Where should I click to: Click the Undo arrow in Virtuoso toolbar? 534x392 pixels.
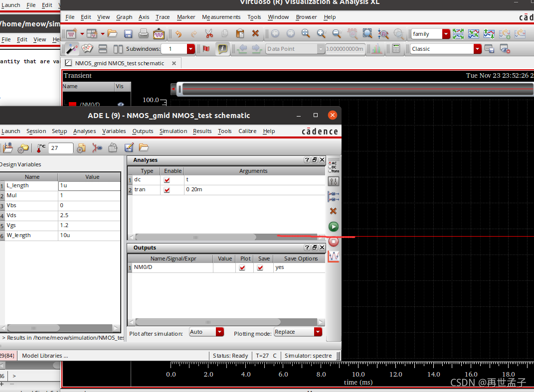pos(178,34)
